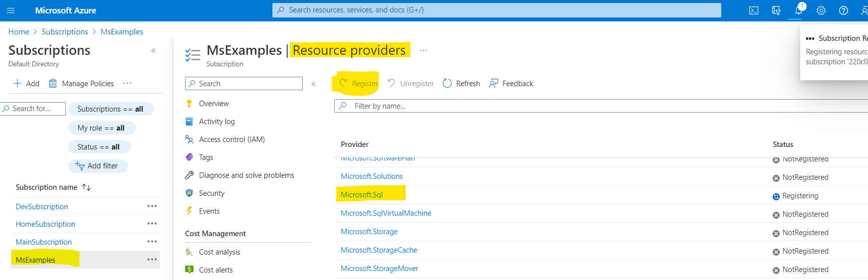868x280 pixels.
Task: Select the Microsoft.Storage provider
Action: (x=369, y=232)
